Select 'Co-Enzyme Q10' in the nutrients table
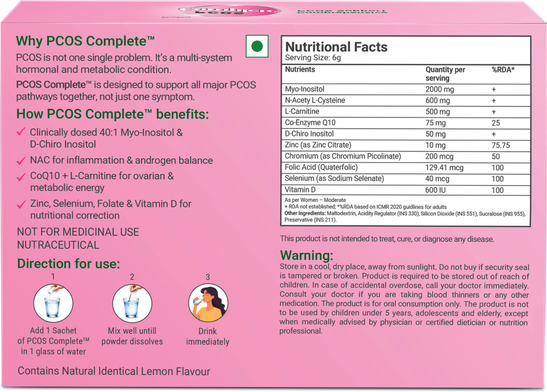Viewport: 547px width, 392px height. pyautogui.click(x=310, y=123)
